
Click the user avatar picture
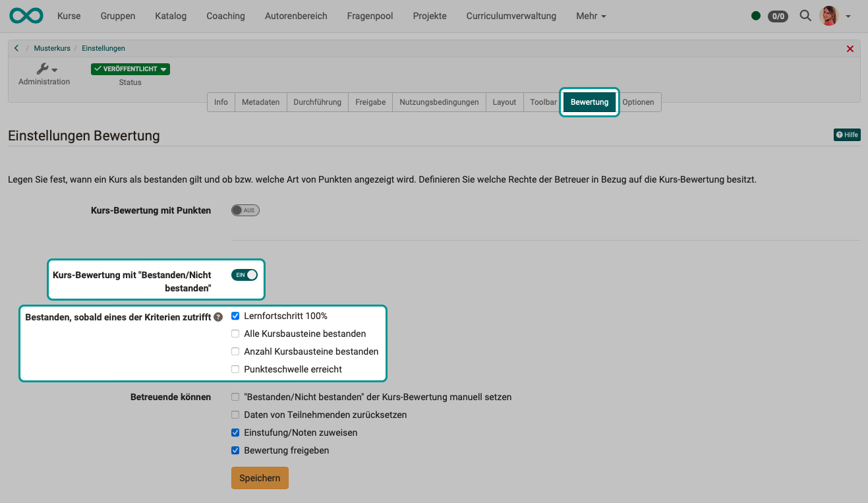click(828, 16)
